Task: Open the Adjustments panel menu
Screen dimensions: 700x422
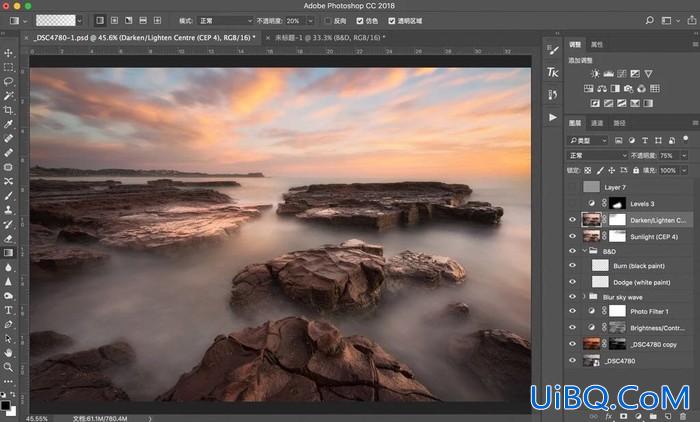Action: (695, 45)
